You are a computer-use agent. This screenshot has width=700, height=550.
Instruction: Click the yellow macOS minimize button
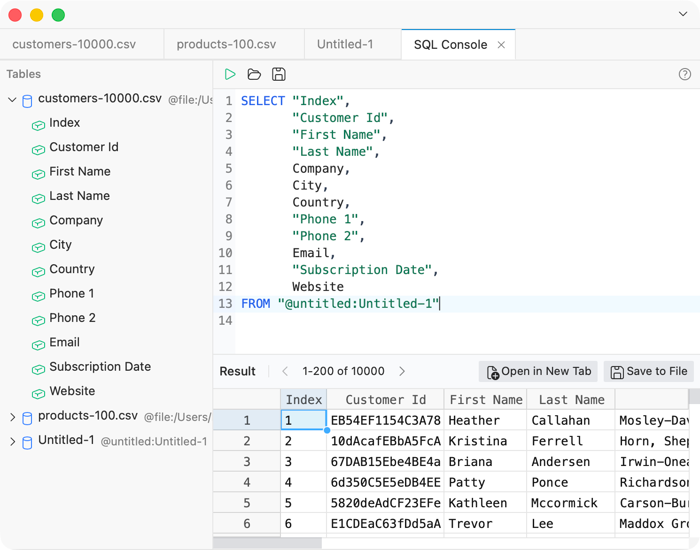[37, 15]
